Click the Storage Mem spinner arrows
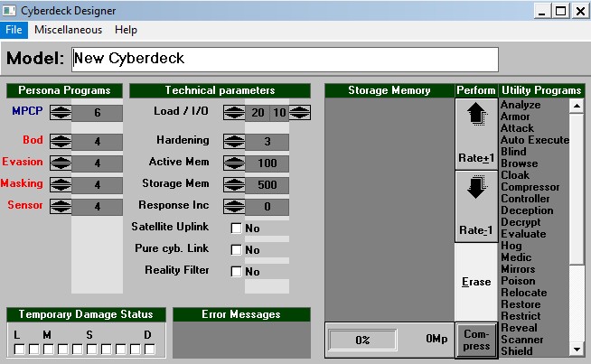 click(x=234, y=184)
